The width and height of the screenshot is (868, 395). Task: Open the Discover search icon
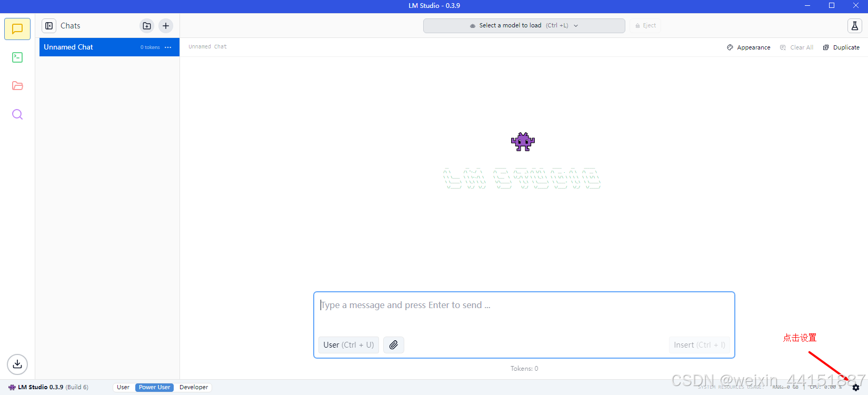17,114
